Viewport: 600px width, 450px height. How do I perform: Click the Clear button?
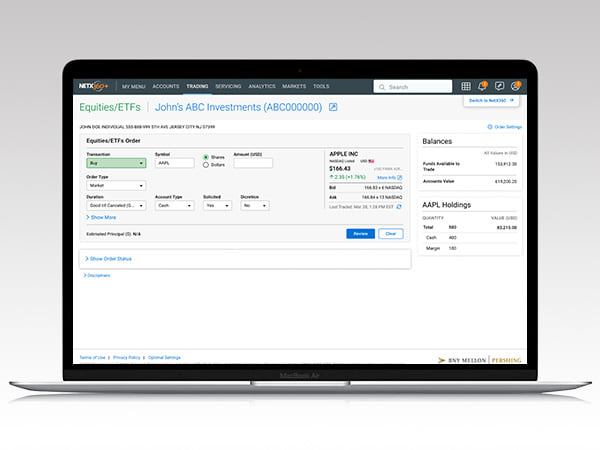(389, 233)
